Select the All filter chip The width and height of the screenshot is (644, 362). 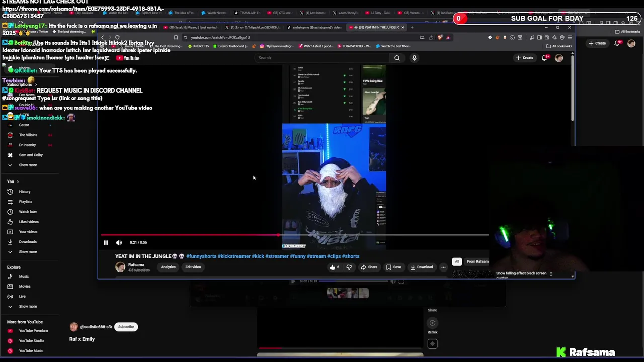click(457, 261)
